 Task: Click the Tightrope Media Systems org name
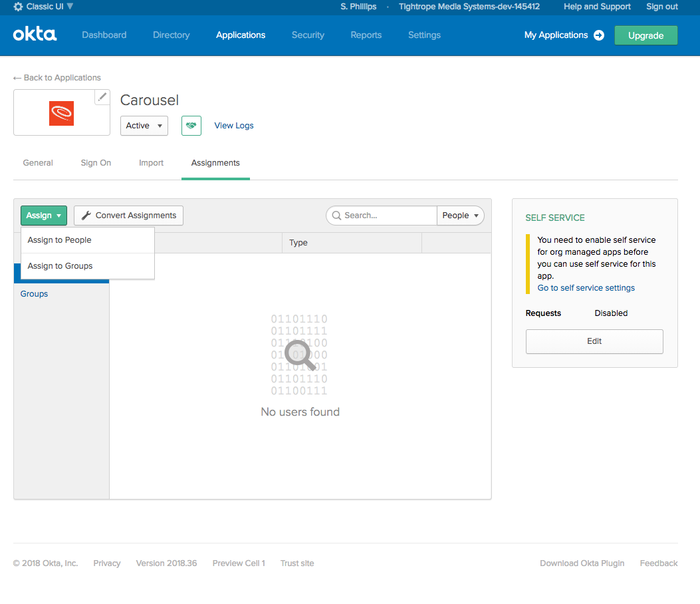click(469, 6)
